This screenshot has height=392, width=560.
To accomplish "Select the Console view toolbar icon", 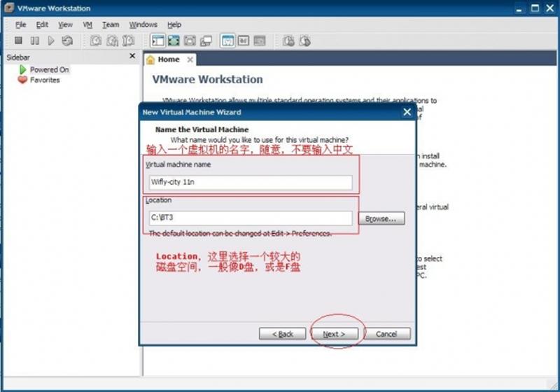I will click(x=260, y=41).
